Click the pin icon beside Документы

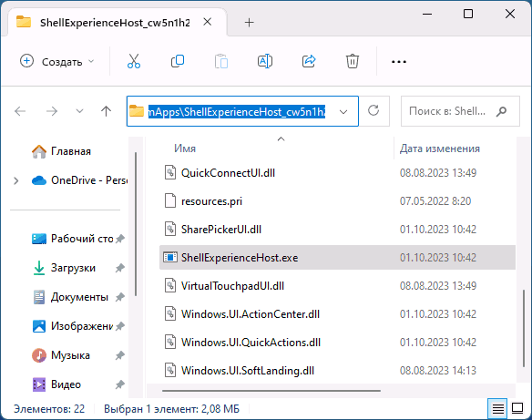119,297
